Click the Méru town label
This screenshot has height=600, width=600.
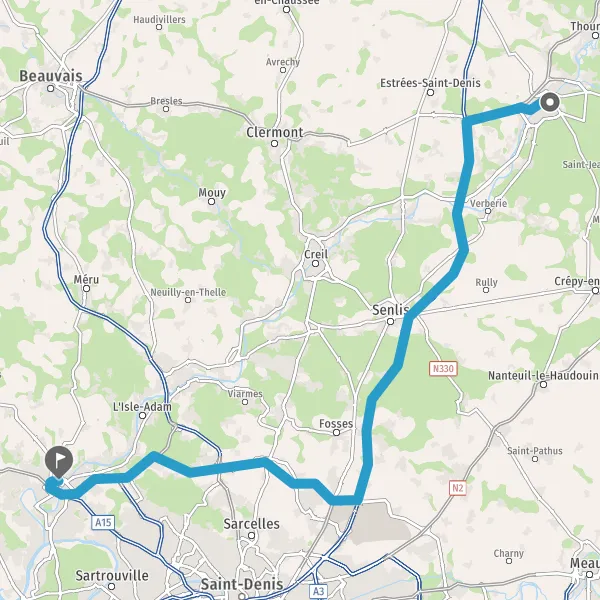[86, 279]
